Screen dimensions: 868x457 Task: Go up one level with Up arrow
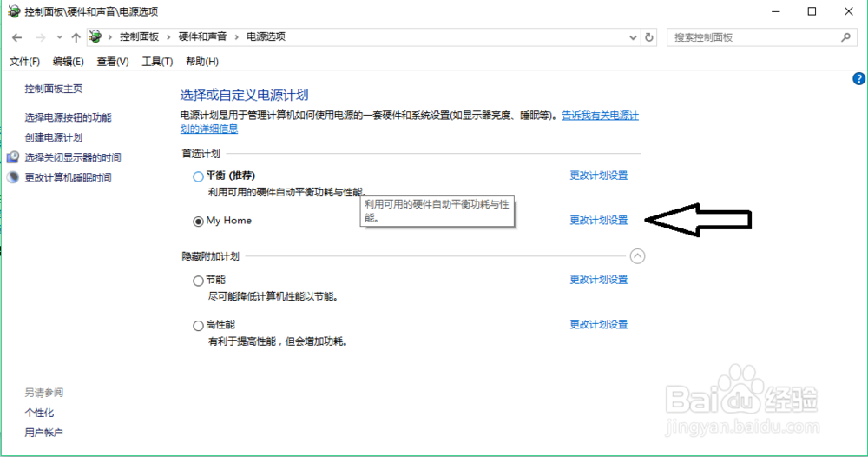(x=76, y=37)
